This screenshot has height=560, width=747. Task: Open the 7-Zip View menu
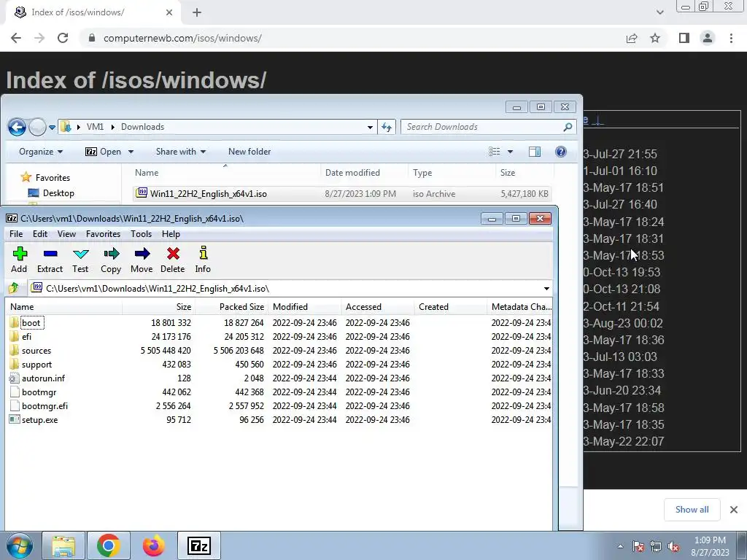coord(66,234)
